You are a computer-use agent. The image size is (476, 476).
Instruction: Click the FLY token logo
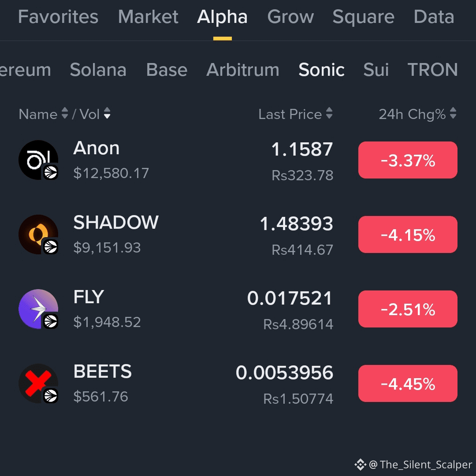[x=38, y=309]
